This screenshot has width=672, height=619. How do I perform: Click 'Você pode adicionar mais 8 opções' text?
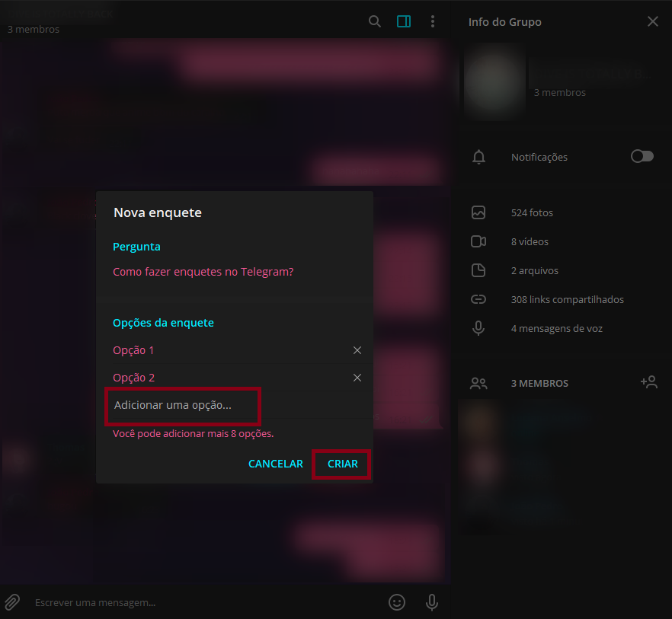pos(194,434)
